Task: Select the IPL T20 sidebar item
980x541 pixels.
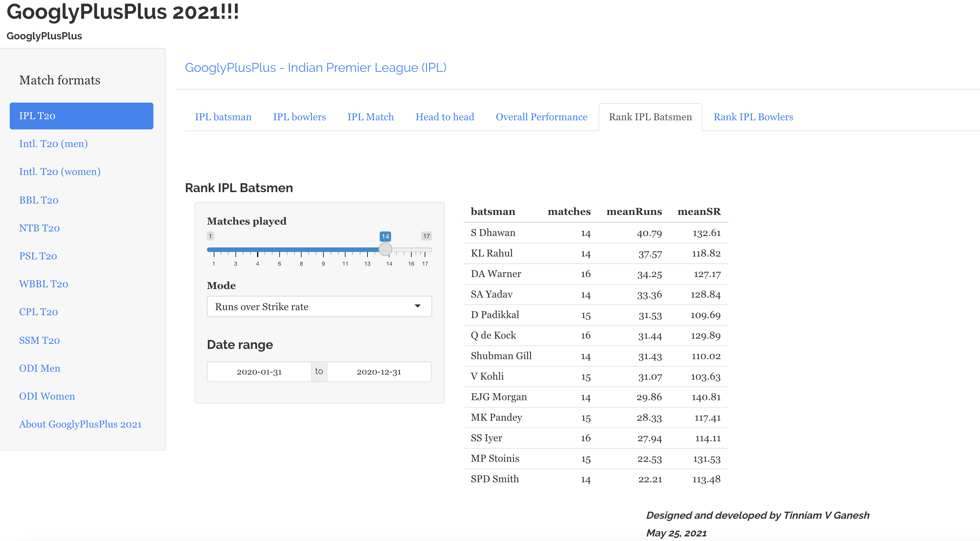Action: 81,116
